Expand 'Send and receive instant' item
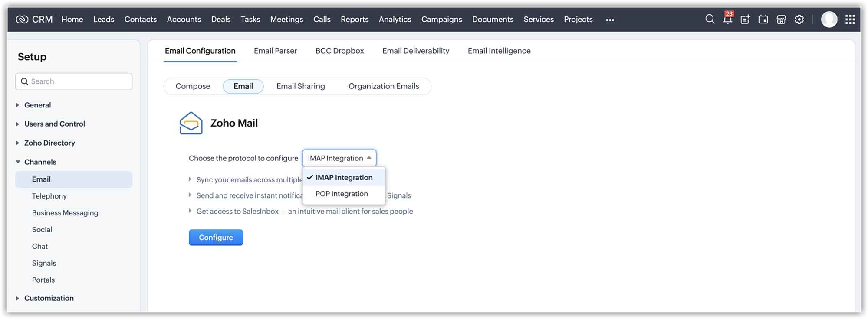Screen dimensions: 868x319 (190, 195)
